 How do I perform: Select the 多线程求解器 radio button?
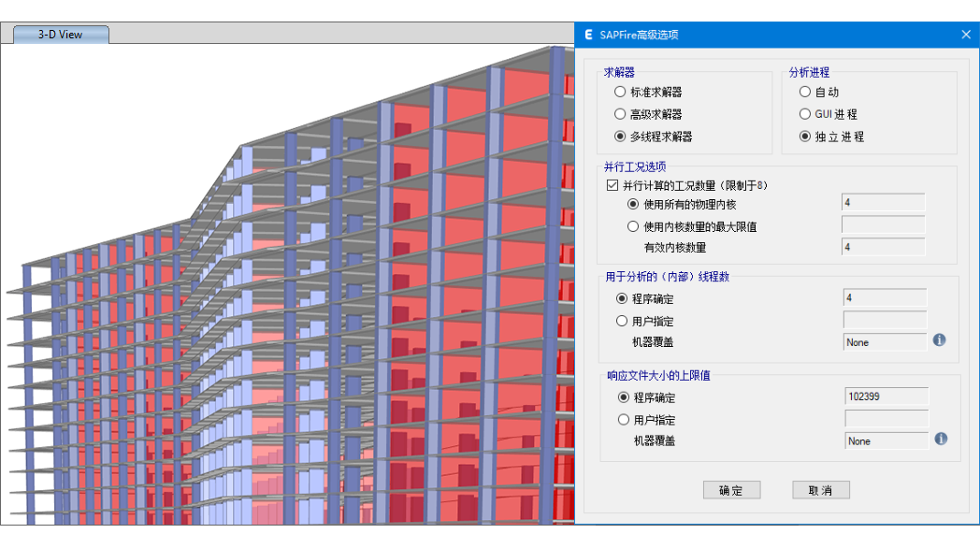pos(620,137)
